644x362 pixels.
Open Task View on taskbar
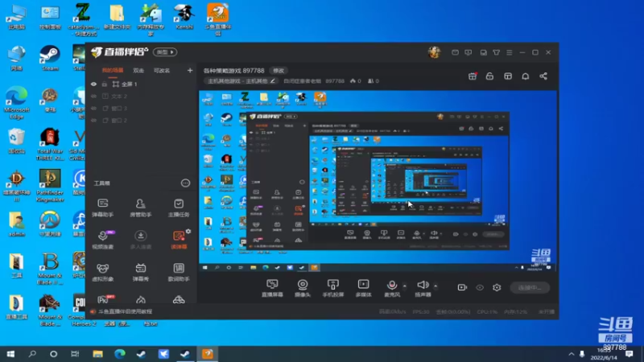click(75, 354)
